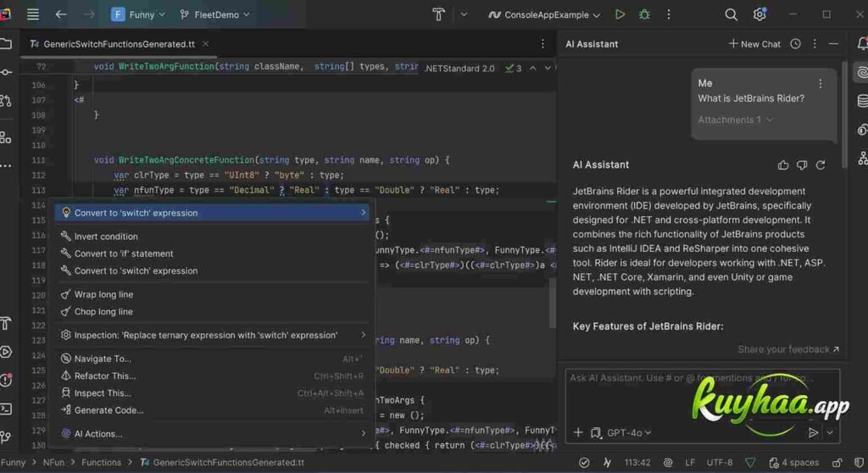Open the Explorer folder tool window

(6, 44)
